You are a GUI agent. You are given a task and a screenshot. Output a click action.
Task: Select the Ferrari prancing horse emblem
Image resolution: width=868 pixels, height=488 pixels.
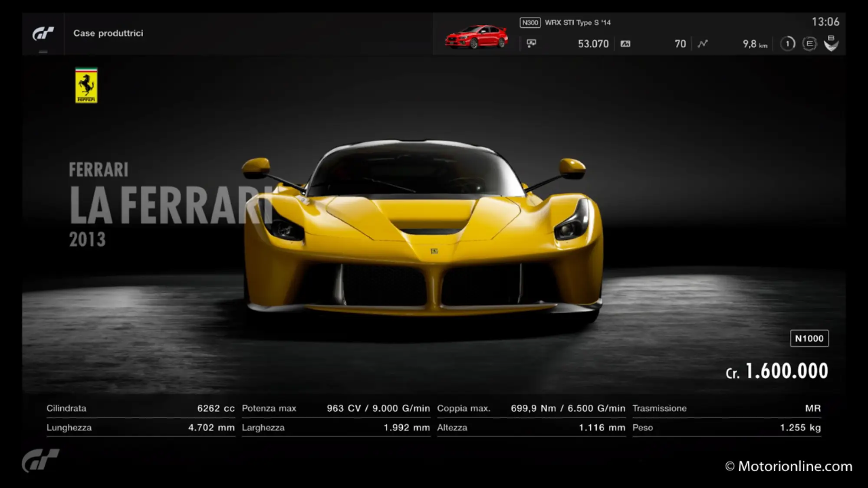[x=86, y=85]
